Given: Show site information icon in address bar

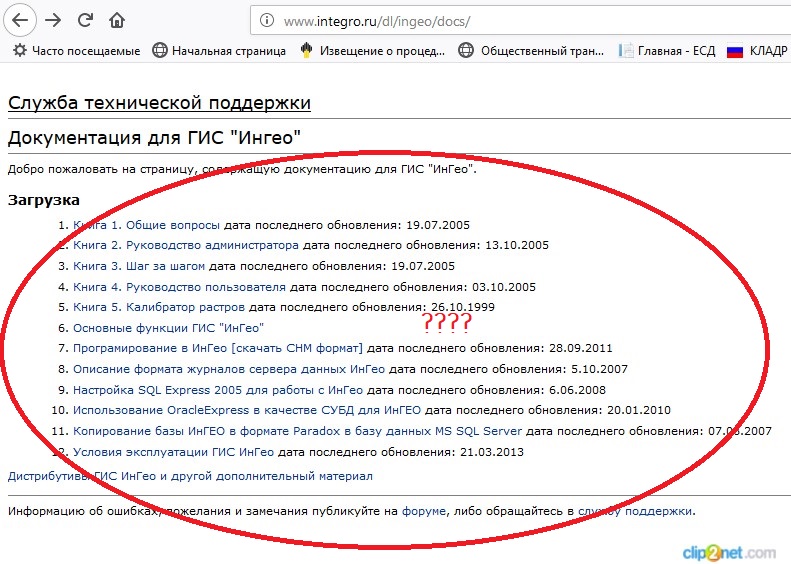Looking at the screenshot, I should click(267, 20).
